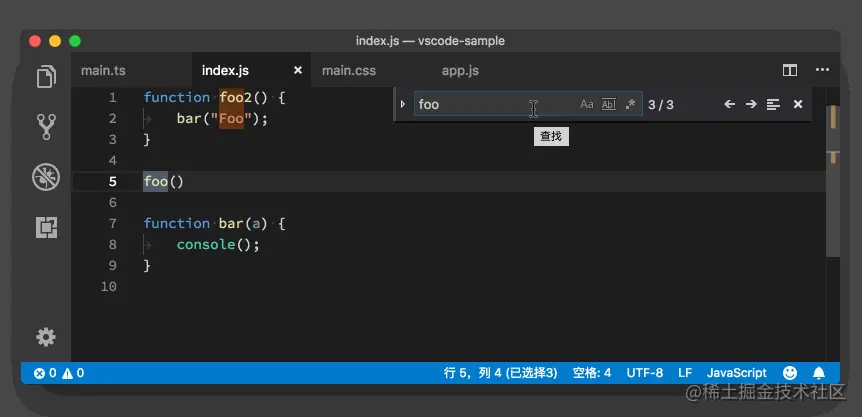Go to next match arrow

tap(751, 104)
